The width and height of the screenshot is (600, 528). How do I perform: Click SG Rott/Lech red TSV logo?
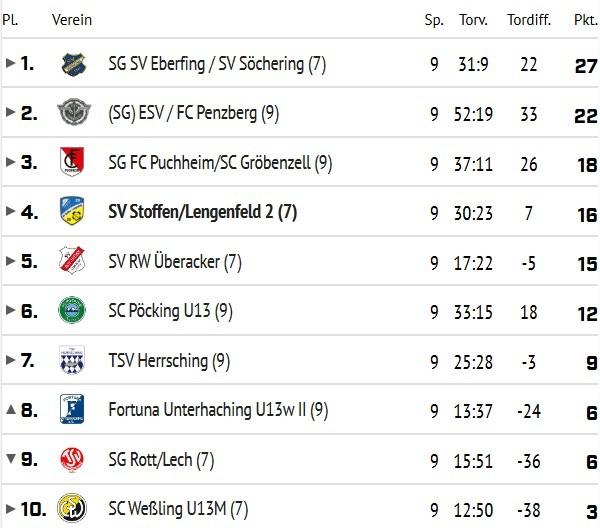72,459
